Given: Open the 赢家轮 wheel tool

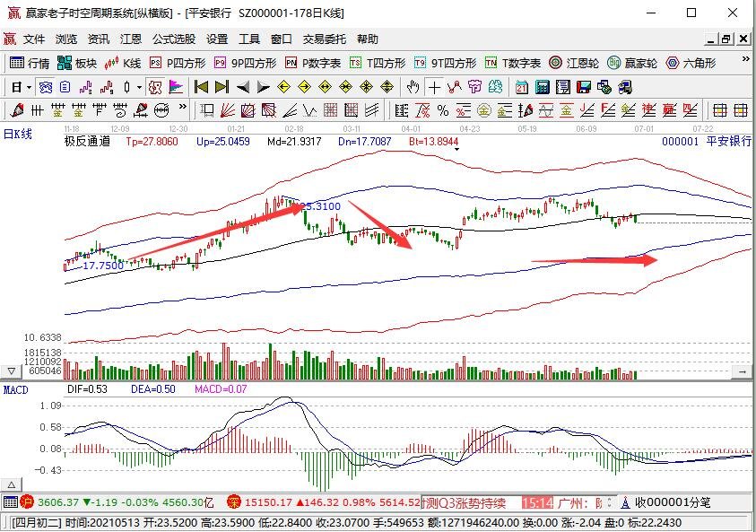Looking at the screenshot, I should [632, 63].
